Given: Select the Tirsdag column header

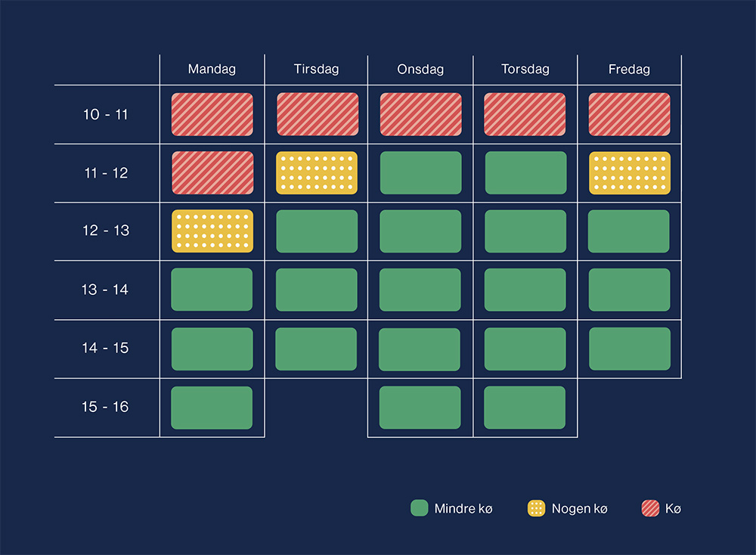Looking at the screenshot, I should pyautogui.click(x=316, y=70).
